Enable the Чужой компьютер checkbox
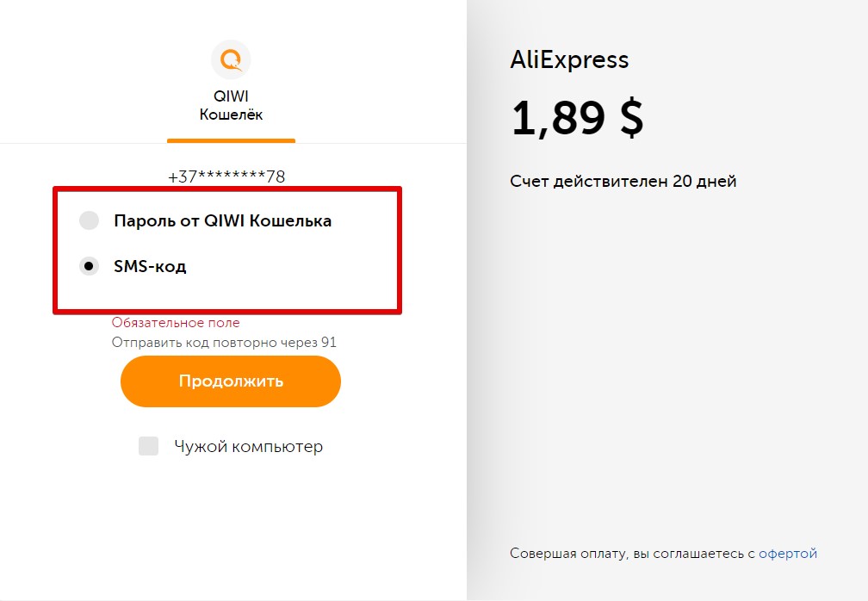The width and height of the screenshot is (868, 601). pyautogui.click(x=148, y=446)
